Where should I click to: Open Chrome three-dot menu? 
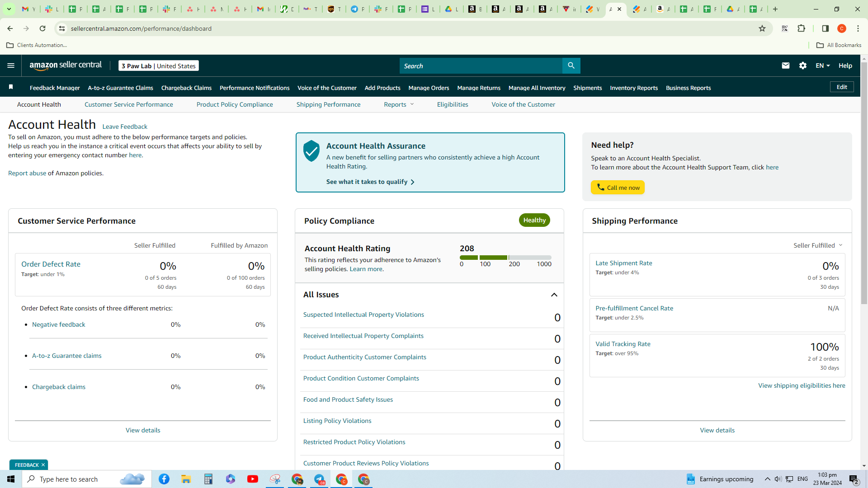tap(858, 28)
